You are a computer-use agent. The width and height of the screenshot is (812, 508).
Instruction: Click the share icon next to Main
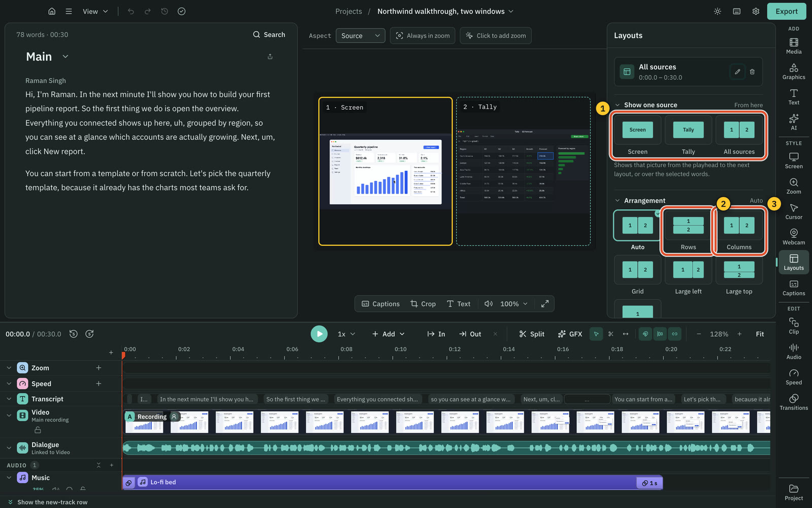[270, 56]
